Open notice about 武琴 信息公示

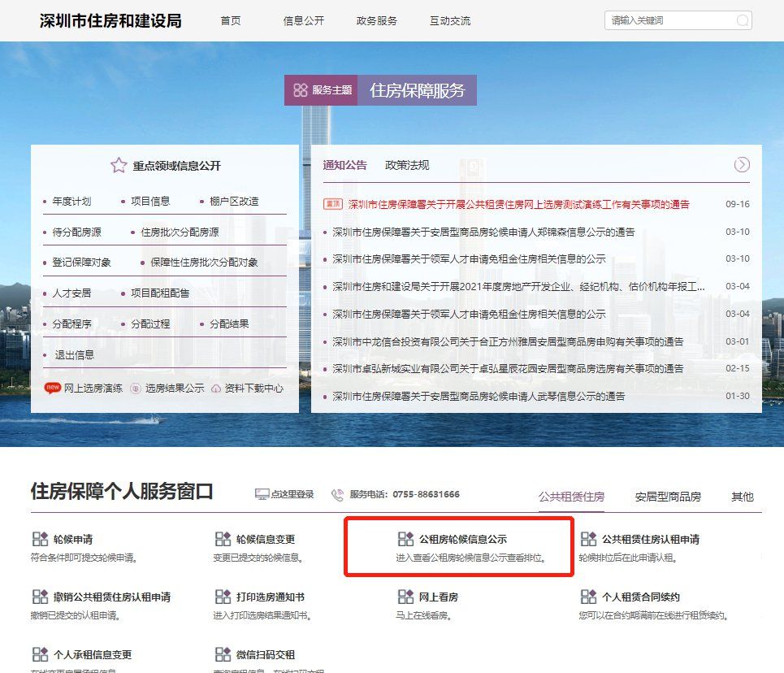pyautogui.click(x=479, y=397)
